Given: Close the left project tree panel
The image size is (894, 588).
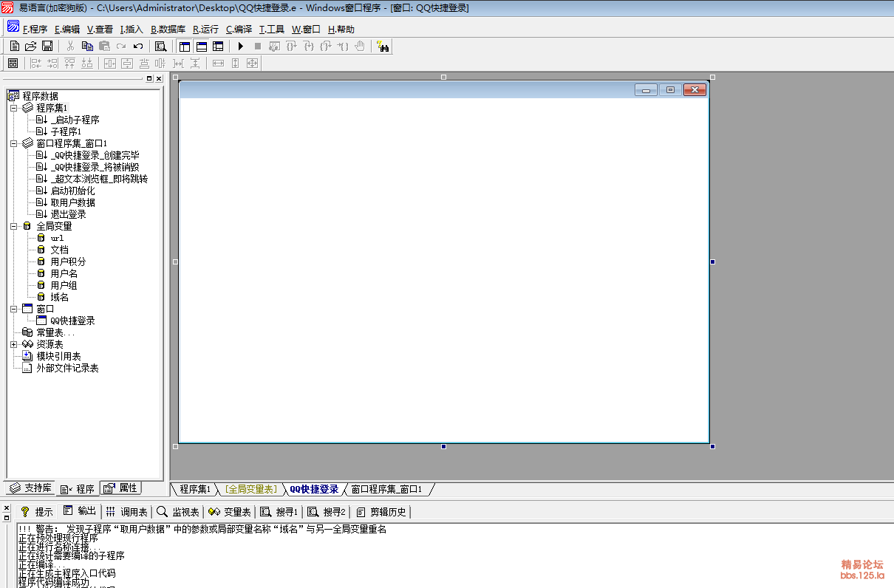Looking at the screenshot, I should (x=159, y=78).
